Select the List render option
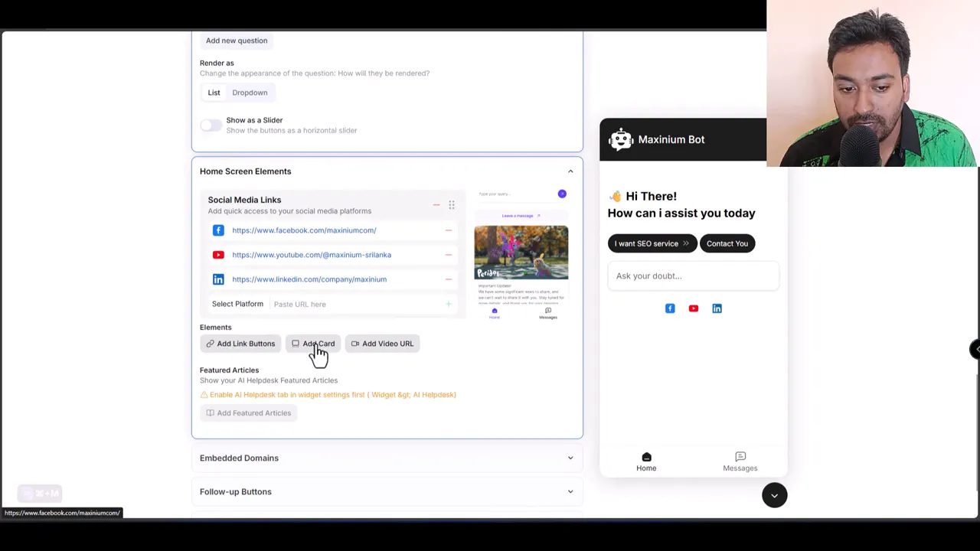 214,92
